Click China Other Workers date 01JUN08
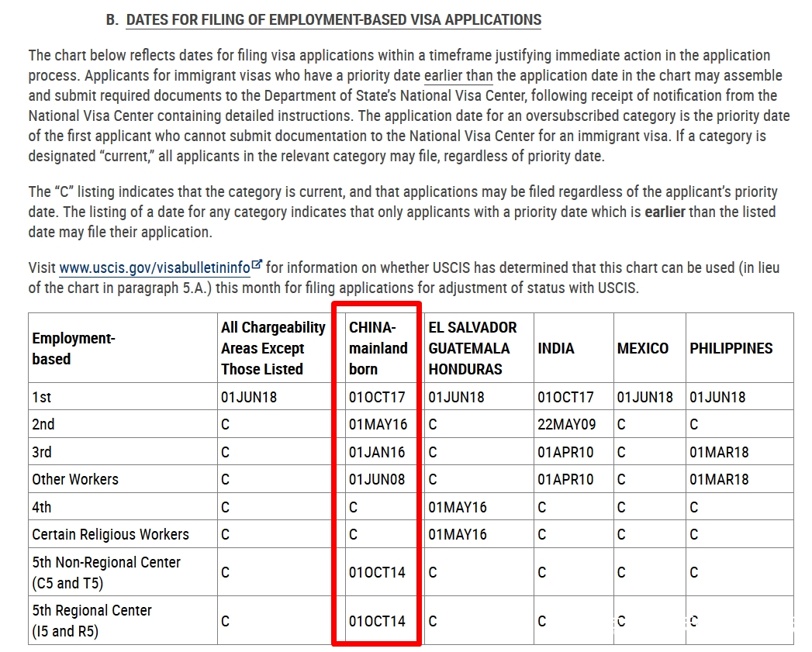 [x=376, y=479]
